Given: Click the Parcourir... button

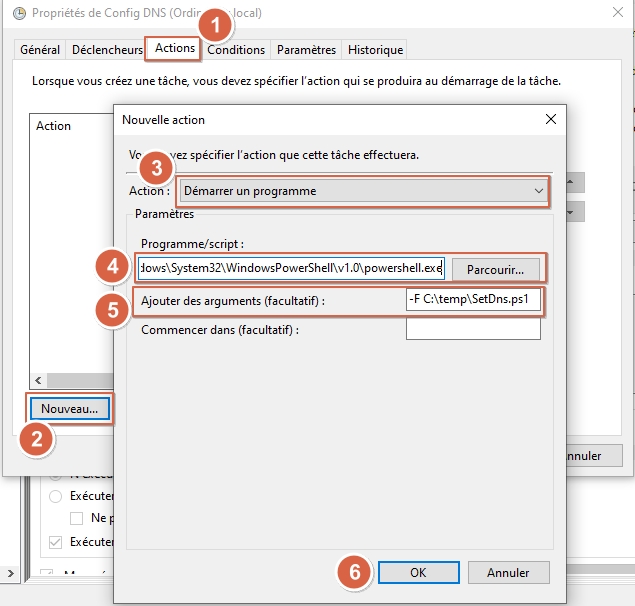Looking at the screenshot, I should coord(496,269).
